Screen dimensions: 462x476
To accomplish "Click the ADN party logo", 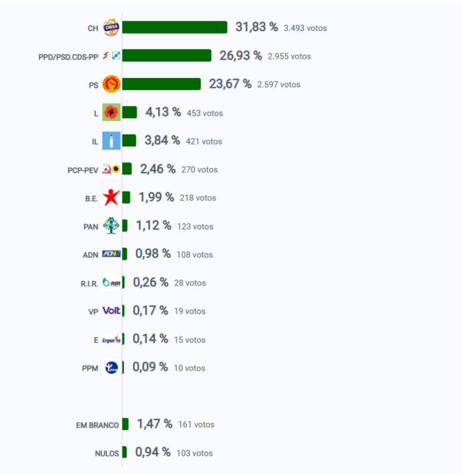I will point(111,254).
